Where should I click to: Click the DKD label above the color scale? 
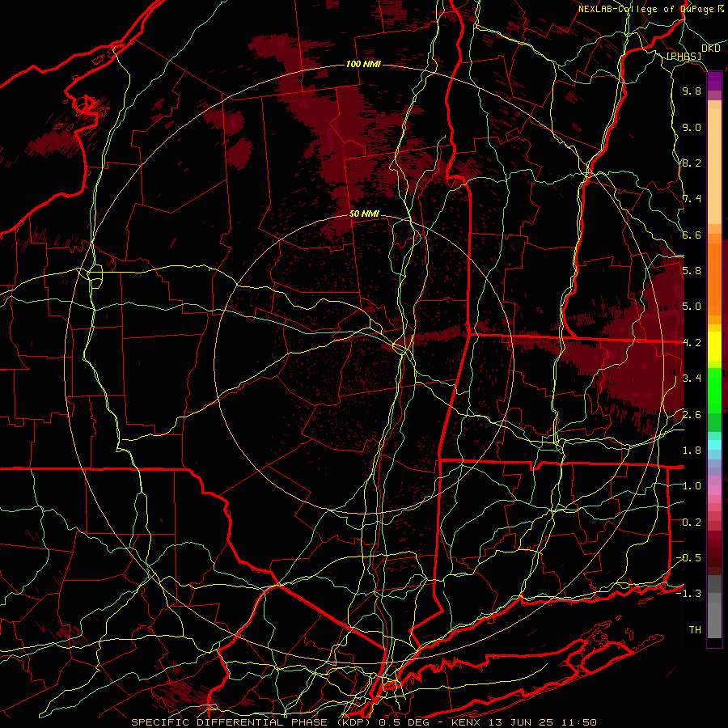click(x=711, y=49)
